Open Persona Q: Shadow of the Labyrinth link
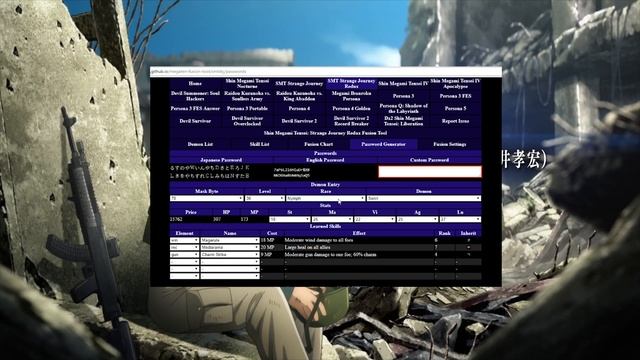The width and height of the screenshot is (640, 360). tap(403, 109)
